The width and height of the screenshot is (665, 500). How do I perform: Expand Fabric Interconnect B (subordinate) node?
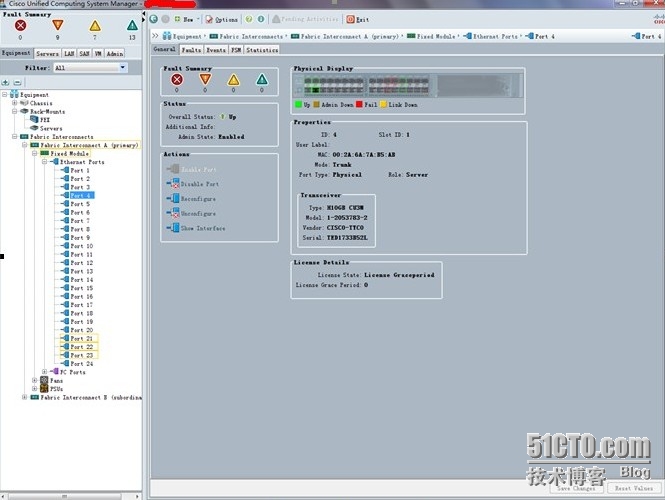(x=25, y=397)
